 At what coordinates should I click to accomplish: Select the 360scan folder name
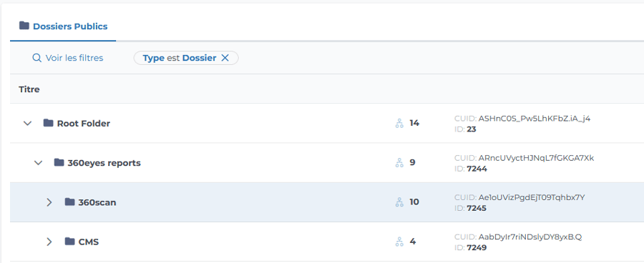click(97, 203)
